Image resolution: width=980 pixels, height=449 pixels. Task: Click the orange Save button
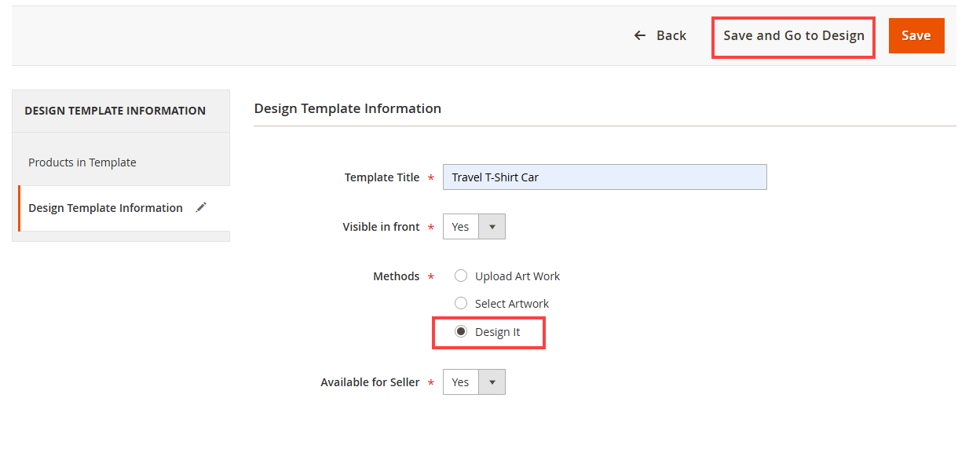(x=916, y=35)
